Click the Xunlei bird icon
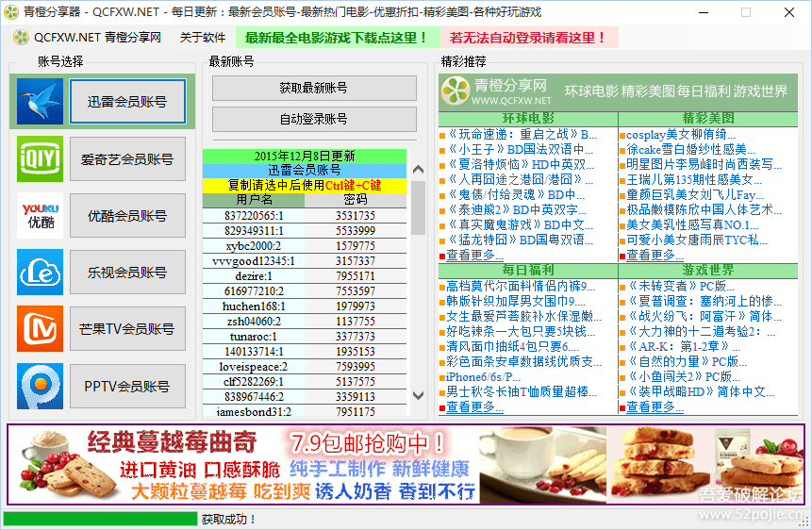This screenshot has width=812, height=530. click(40, 102)
